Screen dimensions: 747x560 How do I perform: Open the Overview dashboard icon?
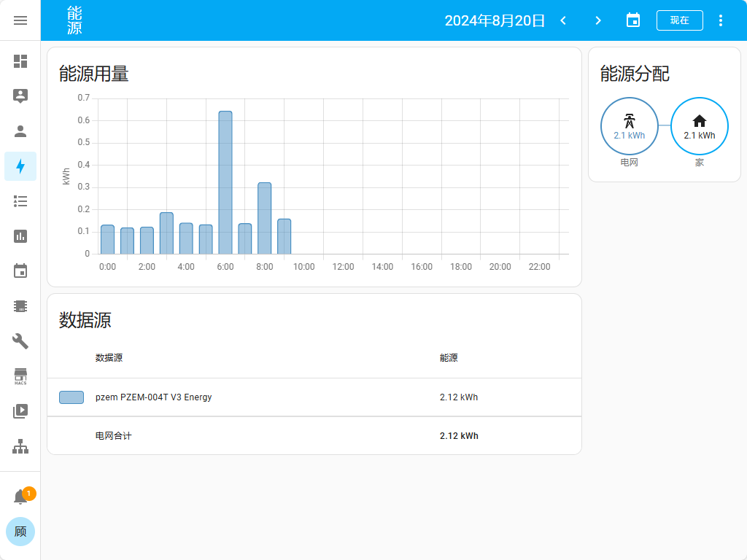20,61
